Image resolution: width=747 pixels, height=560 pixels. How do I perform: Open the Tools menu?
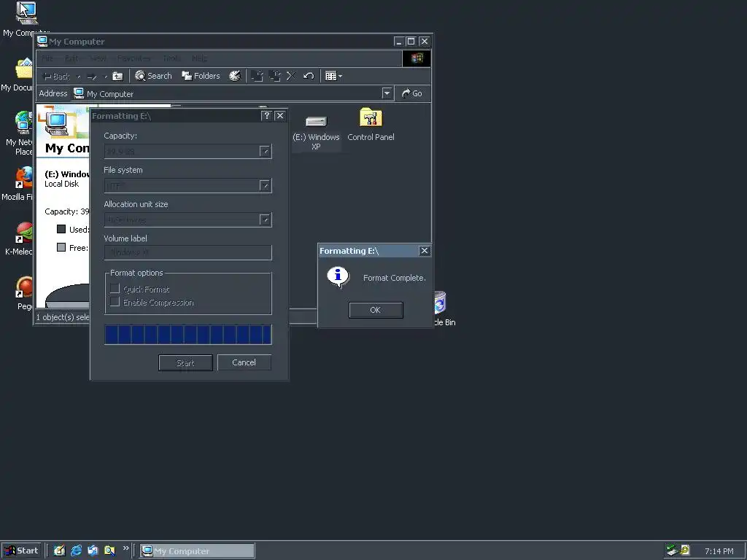tap(171, 58)
